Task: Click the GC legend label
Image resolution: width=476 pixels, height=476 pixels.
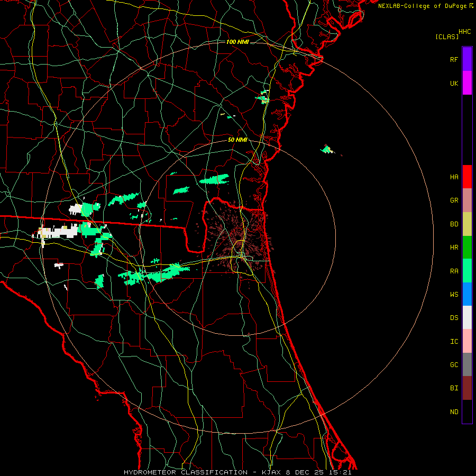Action: 454,365
